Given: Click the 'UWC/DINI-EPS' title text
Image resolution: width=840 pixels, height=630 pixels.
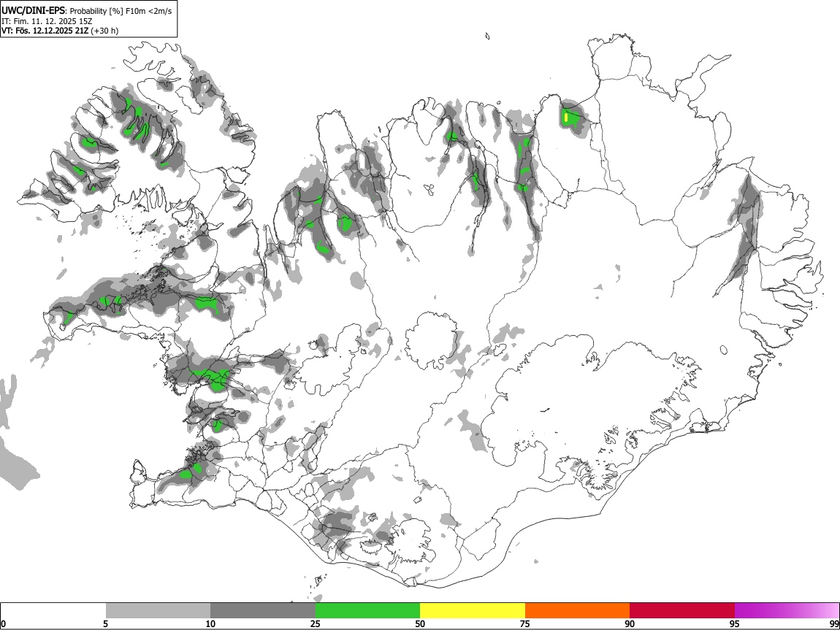Looking at the screenshot, I should [x=33, y=11].
